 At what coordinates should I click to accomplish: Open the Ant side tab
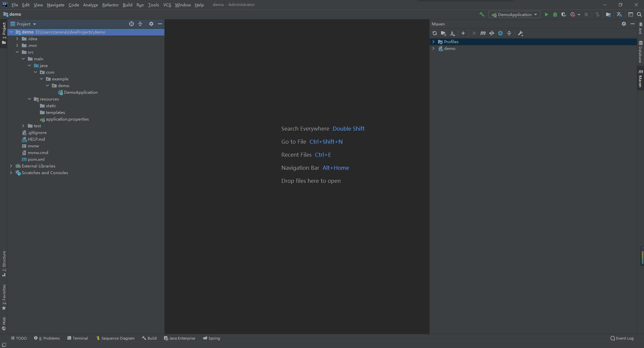[640, 28]
